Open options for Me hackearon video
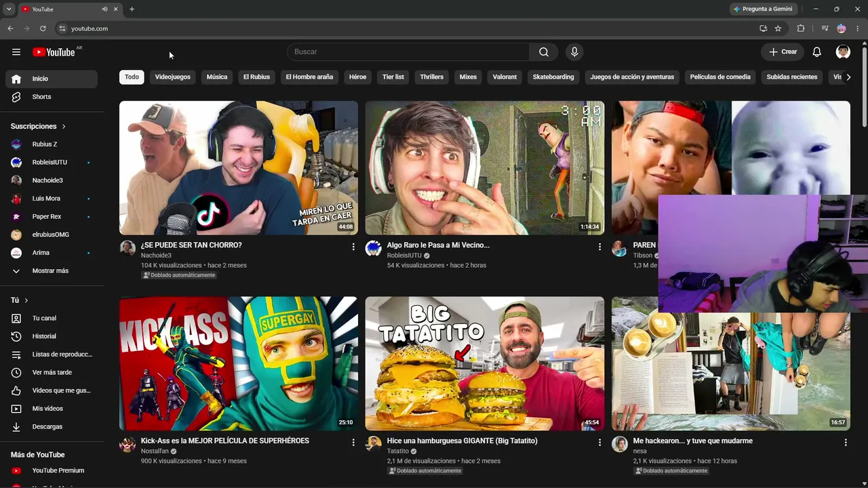The image size is (868, 488). tap(846, 443)
